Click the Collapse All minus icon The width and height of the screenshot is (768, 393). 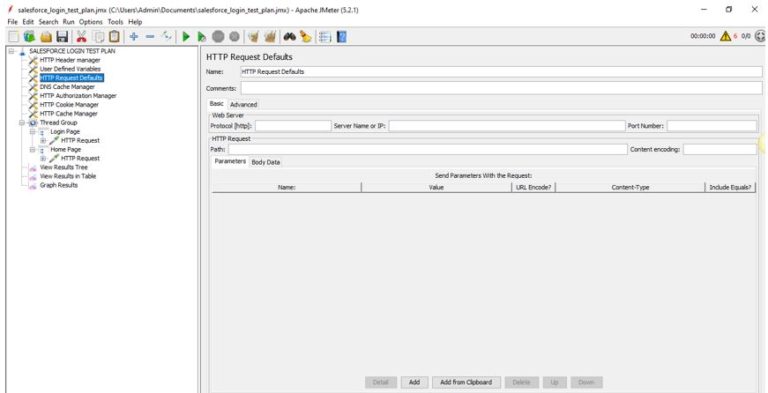pyautogui.click(x=150, y=36)
